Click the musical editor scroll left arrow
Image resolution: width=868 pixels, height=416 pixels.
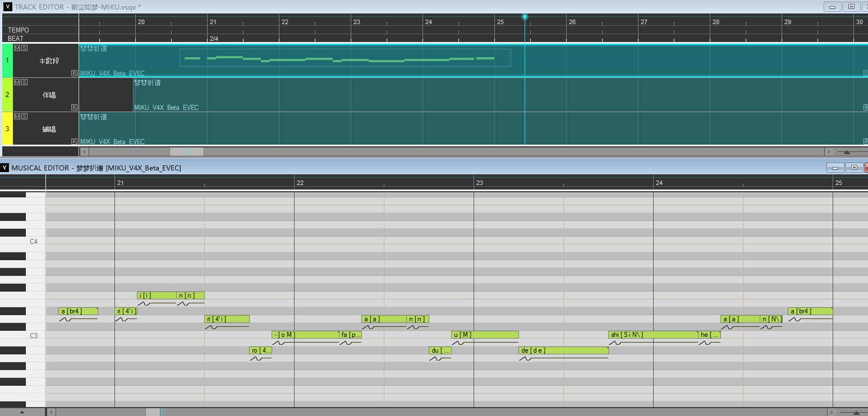(x=51, y=412)
